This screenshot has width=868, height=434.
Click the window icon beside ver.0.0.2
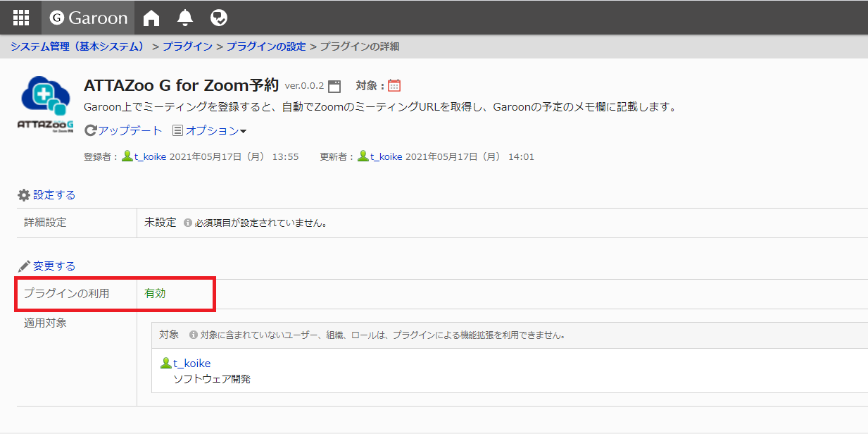[x=334, y=86]
